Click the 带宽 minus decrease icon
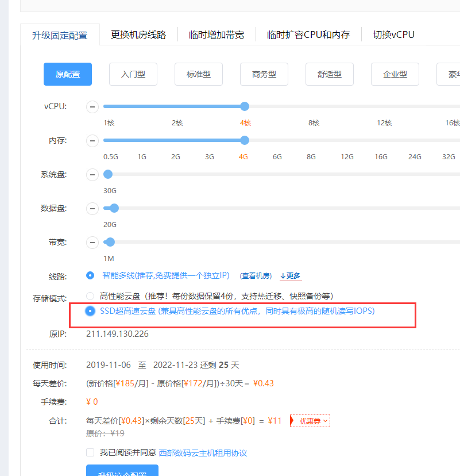The image size is (460, 476). [92, 242]
